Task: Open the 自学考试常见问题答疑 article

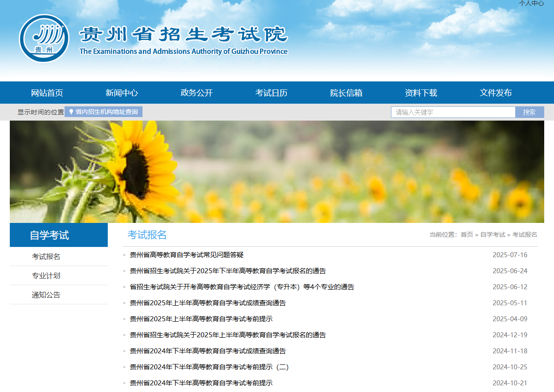Action: click(186, 255)
